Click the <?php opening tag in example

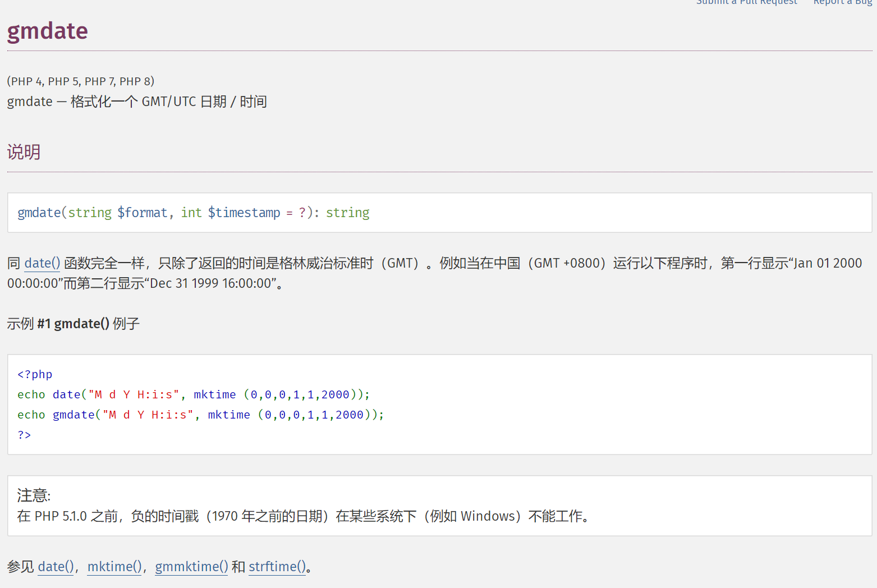pos(35,374)
